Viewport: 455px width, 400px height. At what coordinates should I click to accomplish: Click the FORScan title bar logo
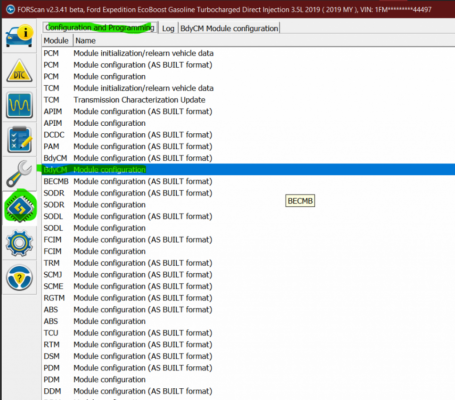(10, 9)
